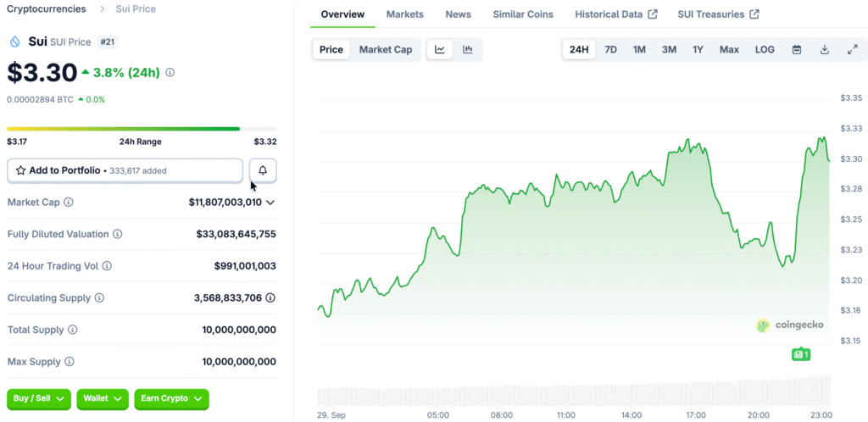Switch to line chart view icon
Viewport: 868px width, 422px height.
pyautogui.click(x=440, y=49)
